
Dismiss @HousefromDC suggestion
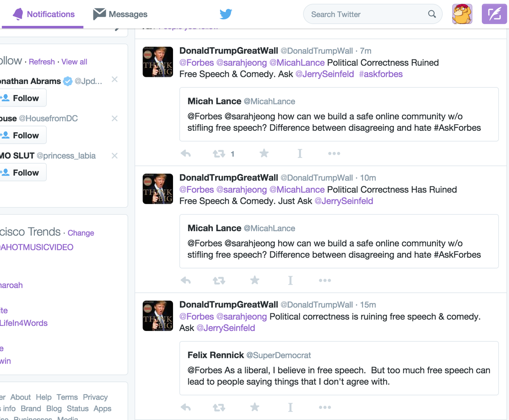(115, 118)
